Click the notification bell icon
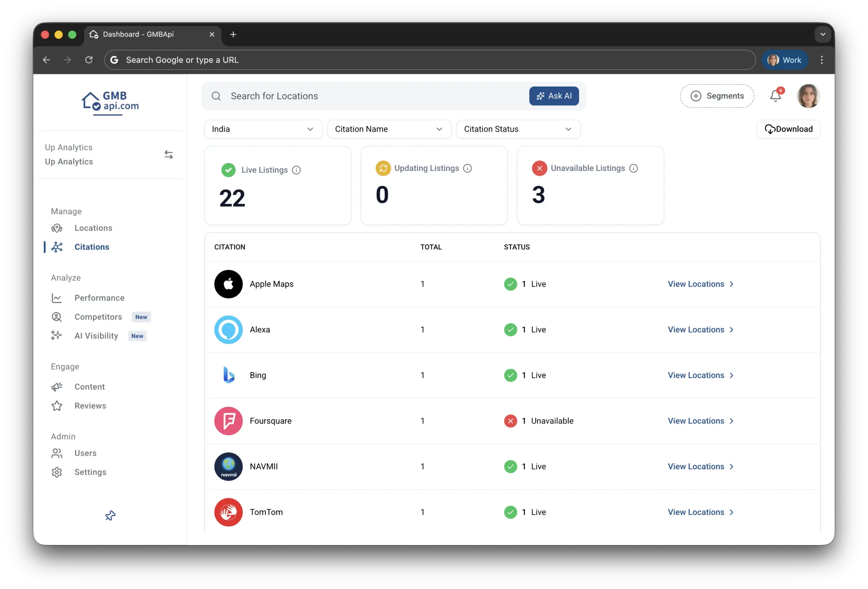The height and width of the screenshot is (589, 868). pos(775,96)
